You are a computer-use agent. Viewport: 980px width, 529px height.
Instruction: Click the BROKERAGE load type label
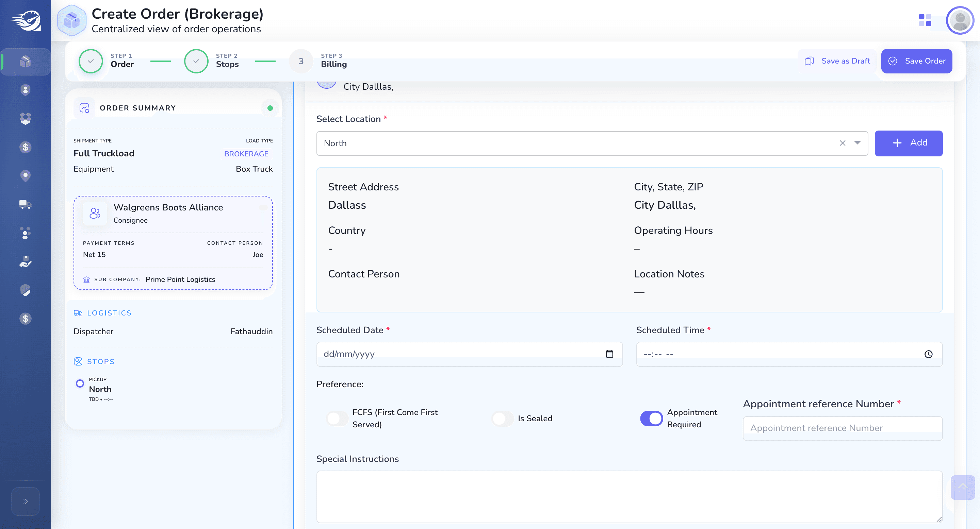tap(246, 154)
